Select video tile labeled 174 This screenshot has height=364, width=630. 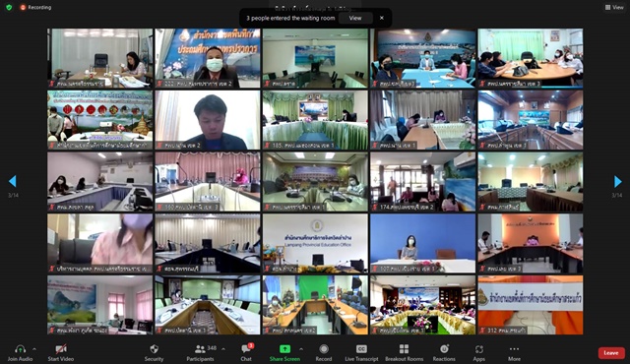coord(423,181)
